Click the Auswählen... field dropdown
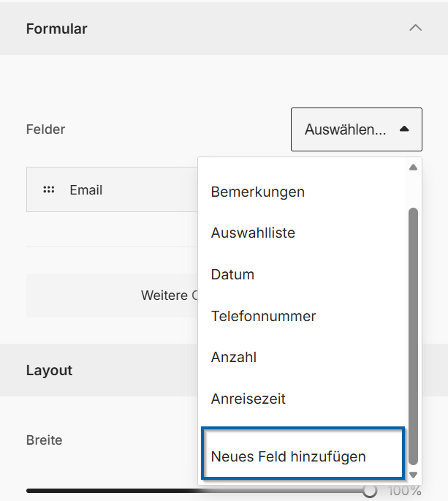Image resolution: width=448 pixels, height=501 pixels. (345, 129)
